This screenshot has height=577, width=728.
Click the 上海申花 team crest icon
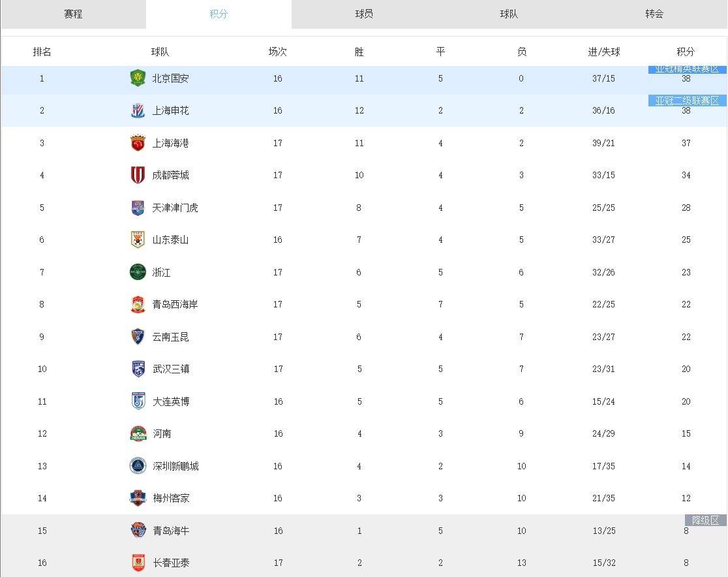point(138,110)
